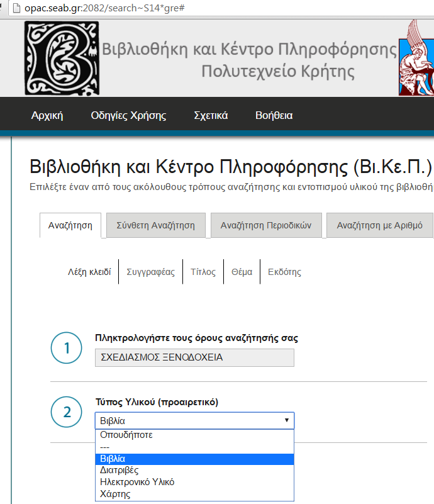Collapse the Τύπος Υλικού dropdown showing Βιβλία
Image resolution: width=434 pixels, height=504 pixels.
tap(194, 420)
